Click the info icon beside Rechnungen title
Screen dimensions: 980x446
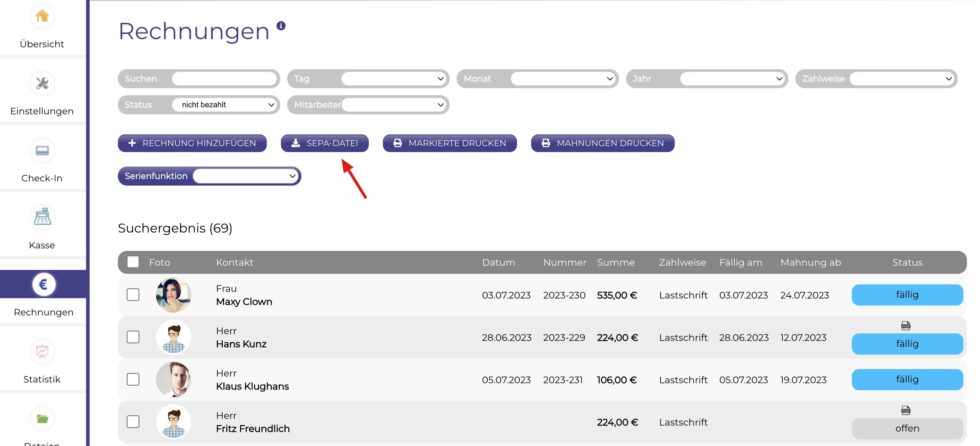coord(281,26)
